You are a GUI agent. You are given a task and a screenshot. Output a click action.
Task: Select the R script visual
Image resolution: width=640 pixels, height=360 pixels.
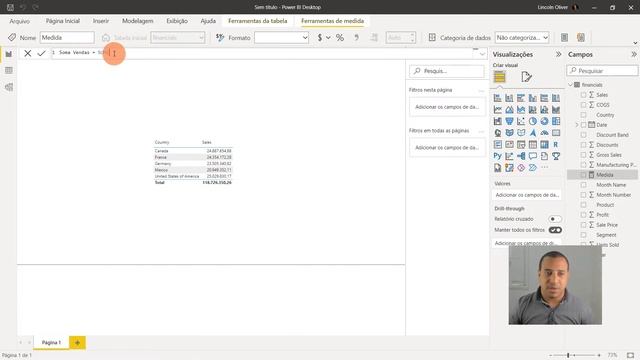[x=556, y=144]
